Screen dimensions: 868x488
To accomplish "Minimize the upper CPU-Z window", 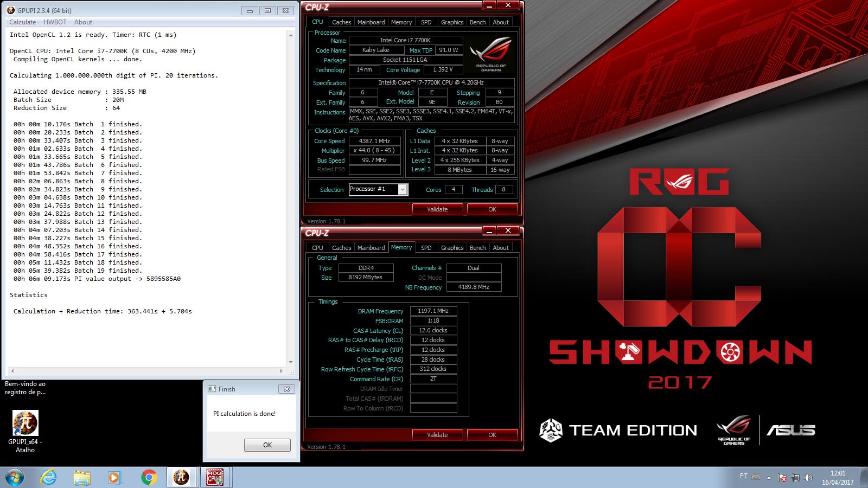I will click(x=489, y=5).
